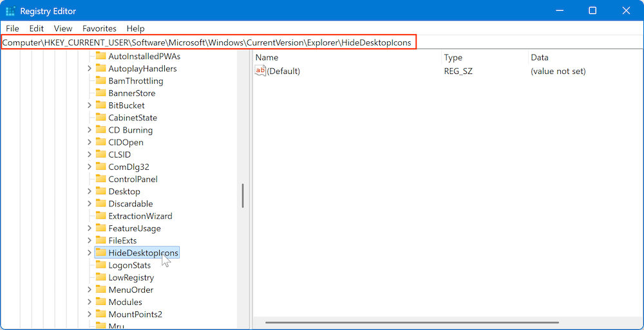Viewport: 644px width, 330px height.
Task: Click the BamThrottling folder icon
Action: click(x=100, y=80)
